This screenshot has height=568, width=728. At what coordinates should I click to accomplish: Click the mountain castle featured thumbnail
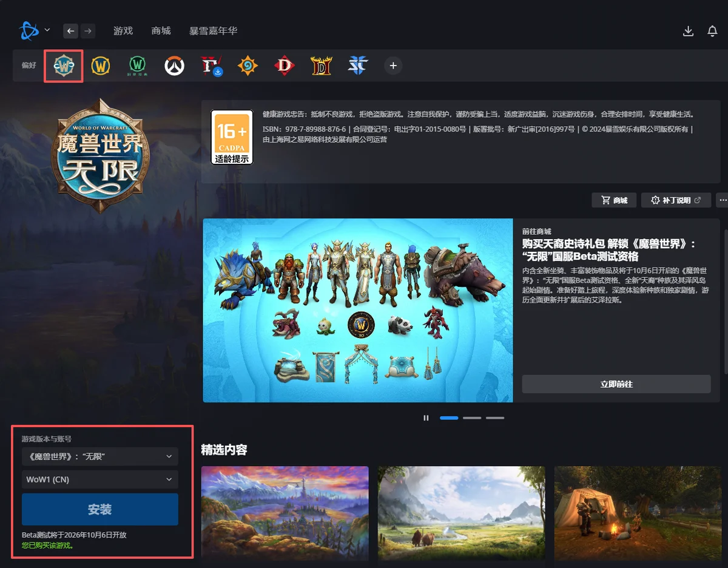coord(285,513)
